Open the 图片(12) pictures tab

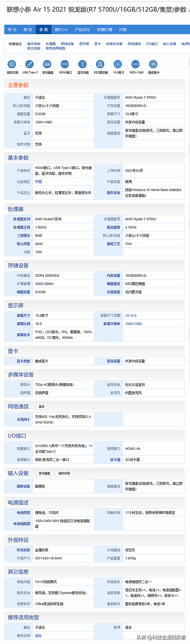coord(62,29)
